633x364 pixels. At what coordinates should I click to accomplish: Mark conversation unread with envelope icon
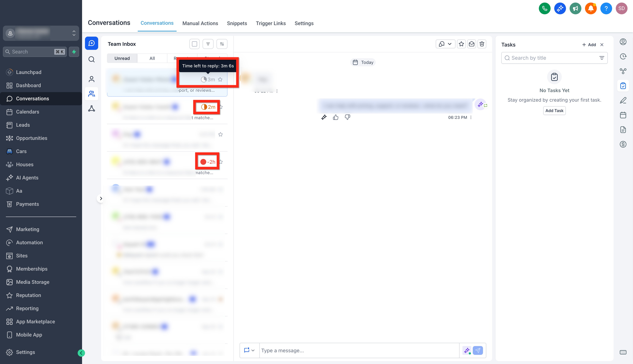[472, 44]
